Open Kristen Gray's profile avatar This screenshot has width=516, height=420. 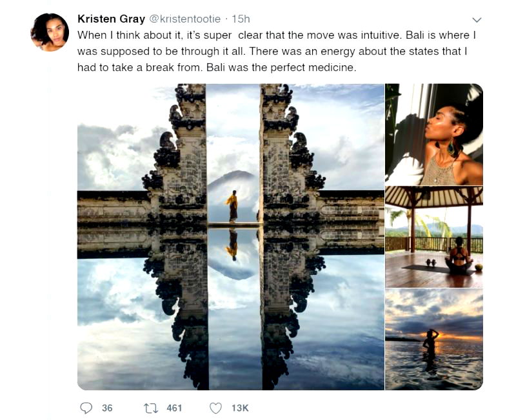pos(50,32)
